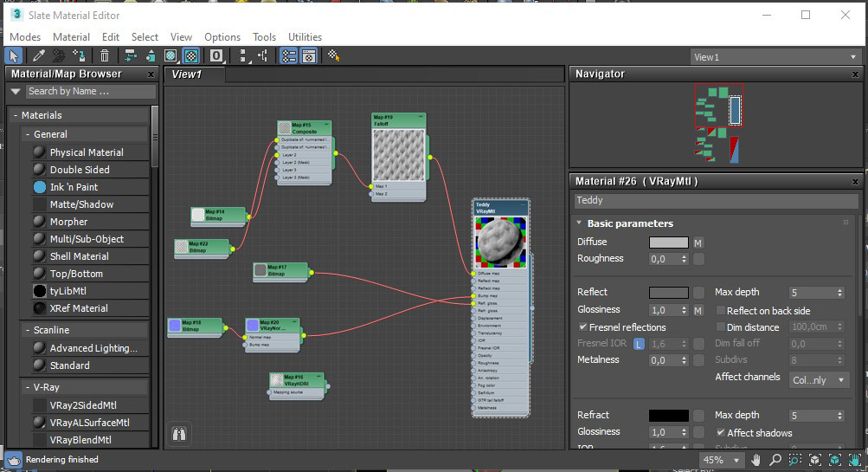Open the View1 dropdown in toolbar
The image size is (868, 472).
click(x=775, y=57)
